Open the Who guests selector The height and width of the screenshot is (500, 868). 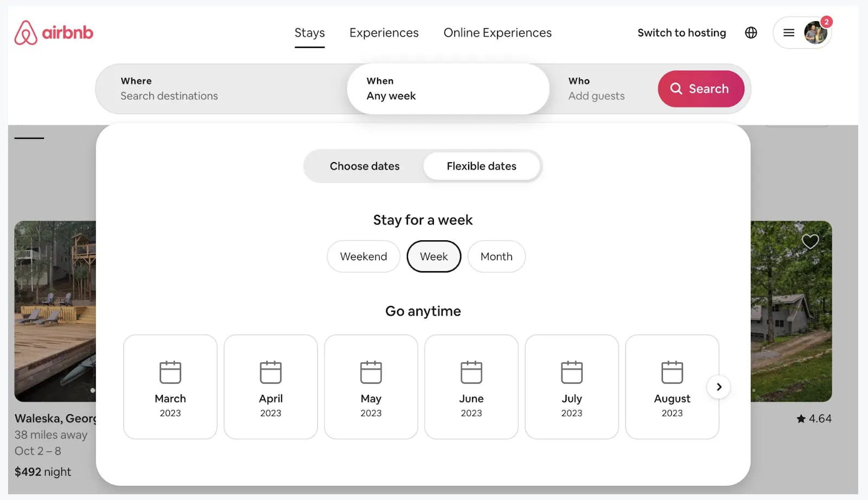[603, 89]
